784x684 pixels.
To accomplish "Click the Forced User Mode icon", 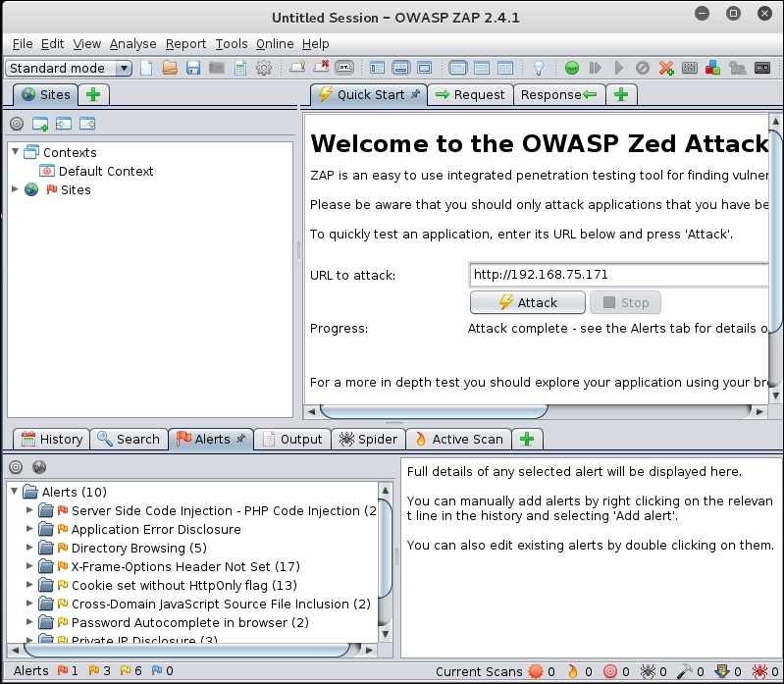I will click(737, 68).
